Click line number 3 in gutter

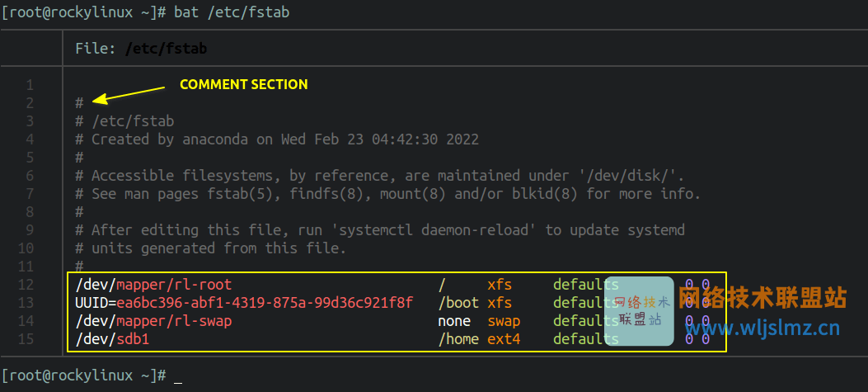[30, 121]
